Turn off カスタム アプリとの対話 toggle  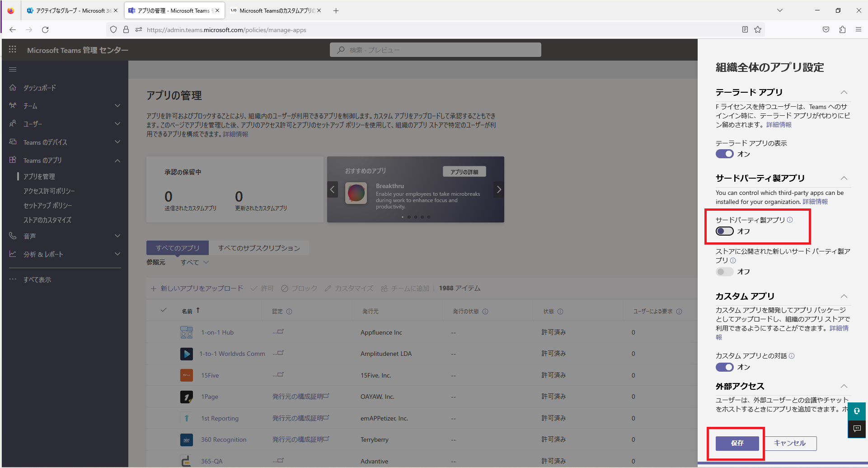[724, 367]
